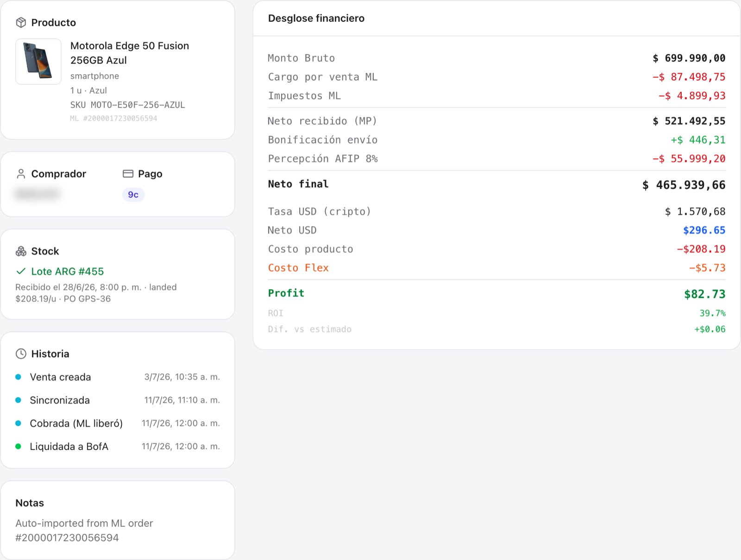Click the Bonificación envío value +$ 446,31
This screenshot has height=560, width=741.
point(698,140)
